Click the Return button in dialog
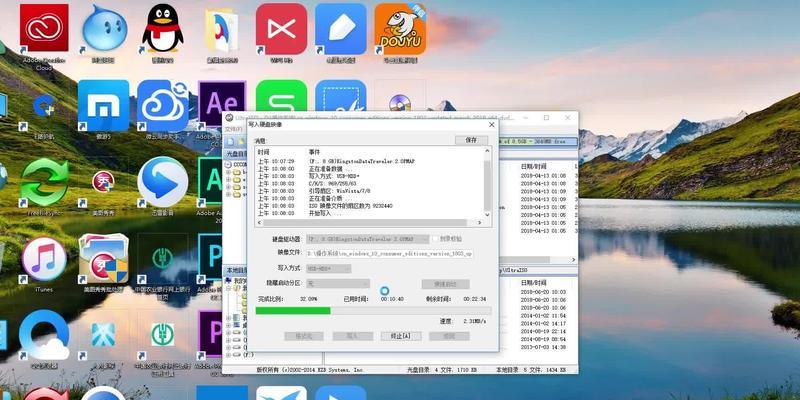The height and width of the screenshot is (400, 800). (449, 336)
